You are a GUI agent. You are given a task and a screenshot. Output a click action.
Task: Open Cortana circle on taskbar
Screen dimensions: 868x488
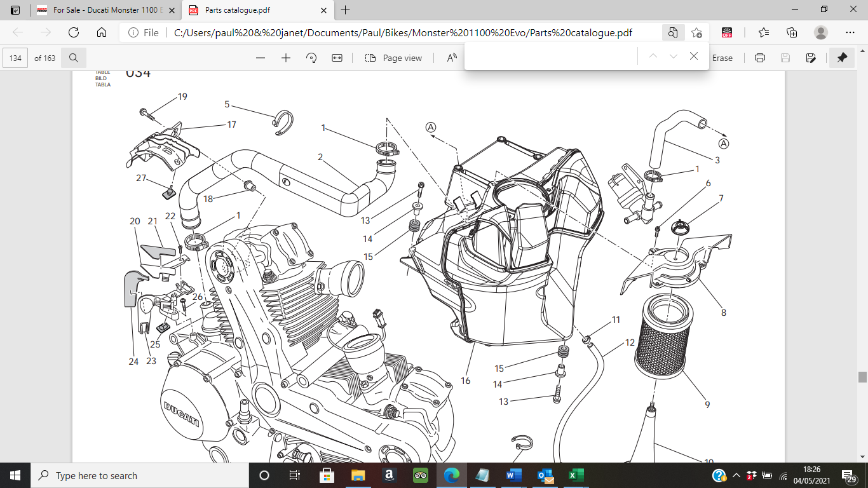(264, 475)
